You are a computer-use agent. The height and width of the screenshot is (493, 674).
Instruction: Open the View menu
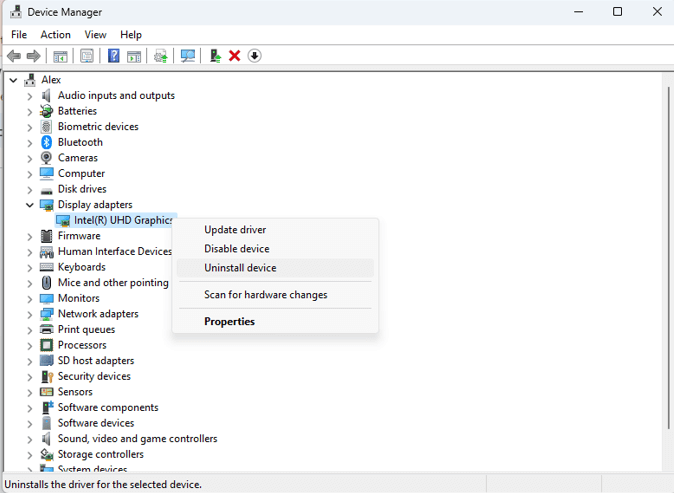pos(95,35)
